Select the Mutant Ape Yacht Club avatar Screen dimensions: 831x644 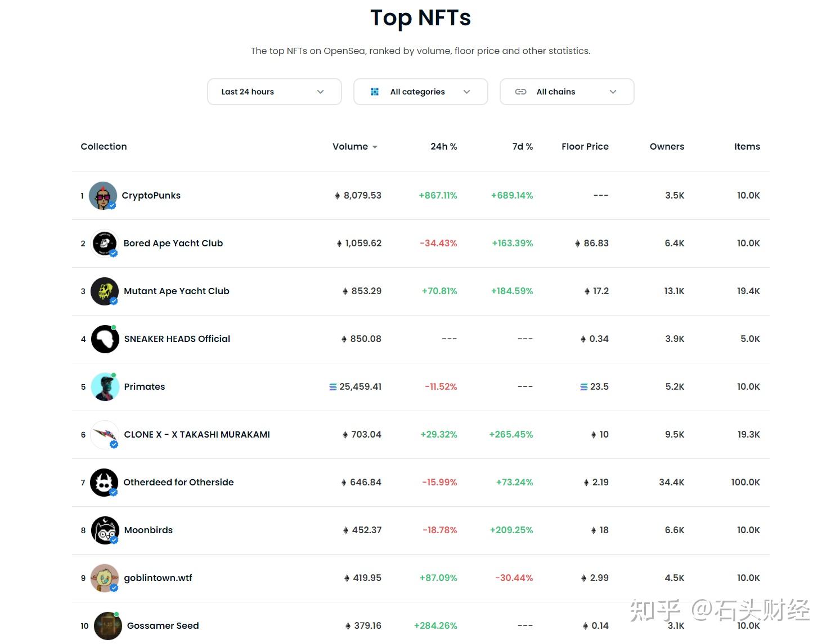105,291
